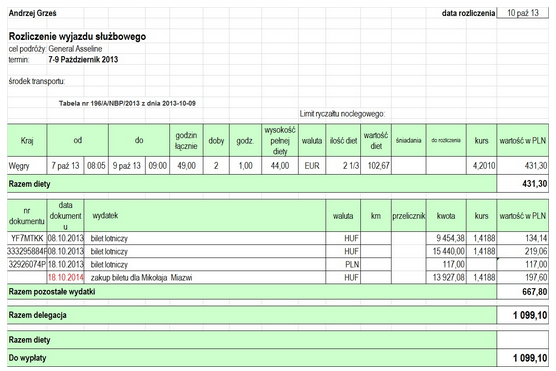The height and width of the screenshot is (371, 556).
Task: Click the 'ilość diet' header
Action: coord(343,140)
